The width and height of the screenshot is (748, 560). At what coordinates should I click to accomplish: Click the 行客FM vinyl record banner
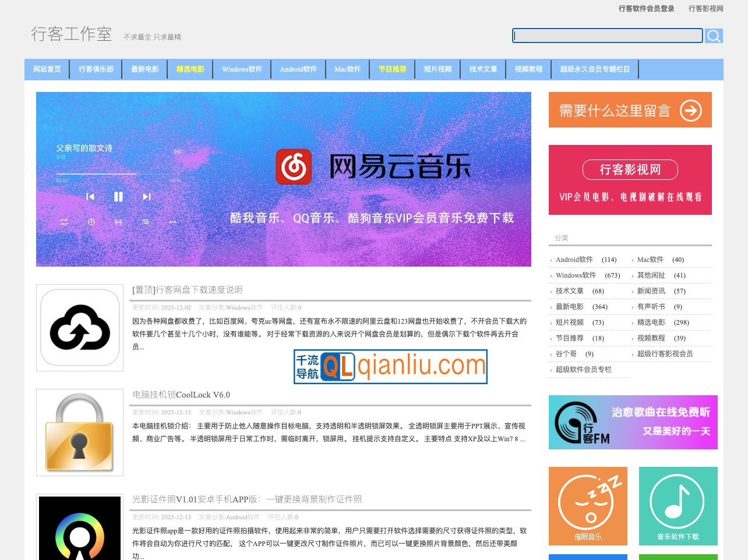click(x=633, y=422)
